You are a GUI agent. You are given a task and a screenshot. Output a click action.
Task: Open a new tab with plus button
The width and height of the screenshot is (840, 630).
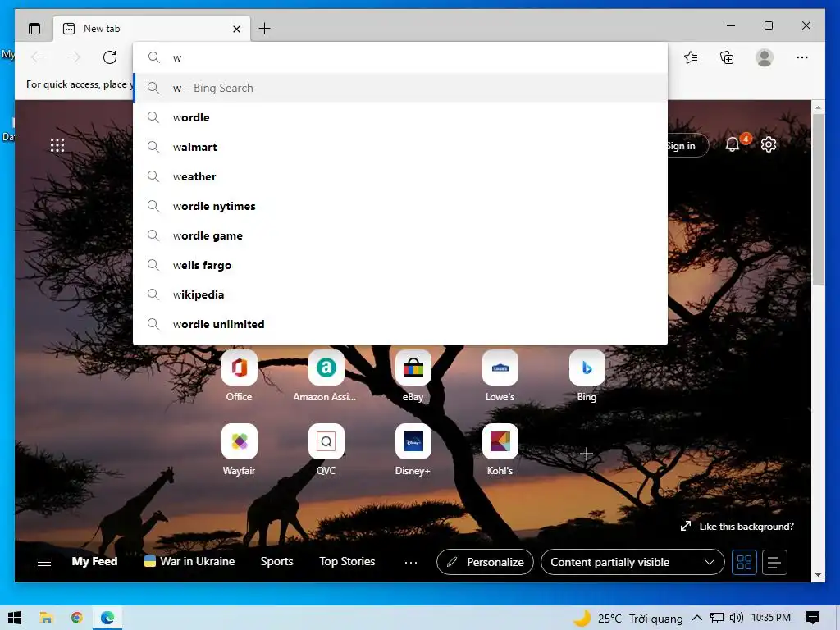[264, 29]
